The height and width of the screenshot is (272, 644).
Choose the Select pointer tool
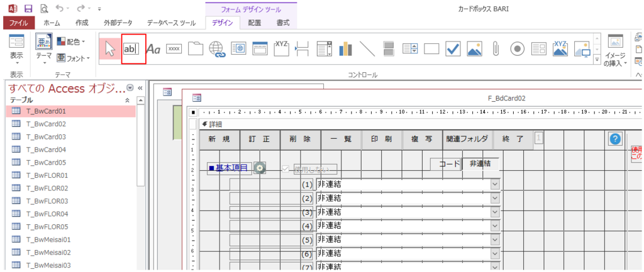(110, 49)
